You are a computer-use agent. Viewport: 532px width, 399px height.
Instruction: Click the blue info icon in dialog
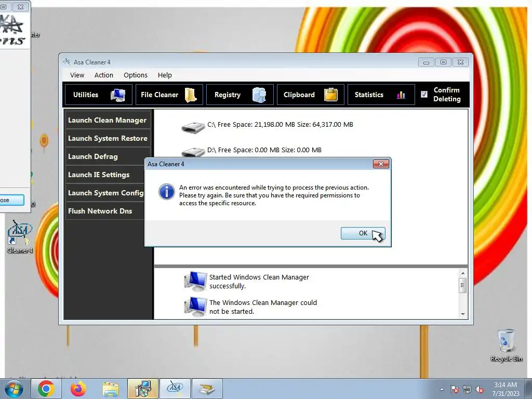167,192
